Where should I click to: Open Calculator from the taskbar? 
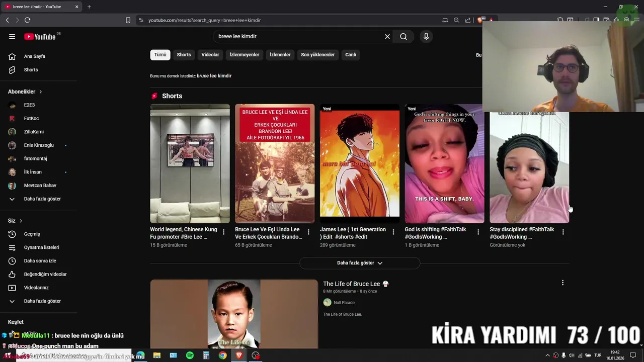point(206,355)
